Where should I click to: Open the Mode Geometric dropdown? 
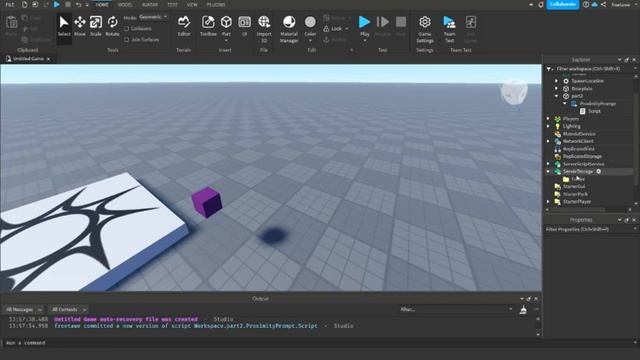pos(153,17)
